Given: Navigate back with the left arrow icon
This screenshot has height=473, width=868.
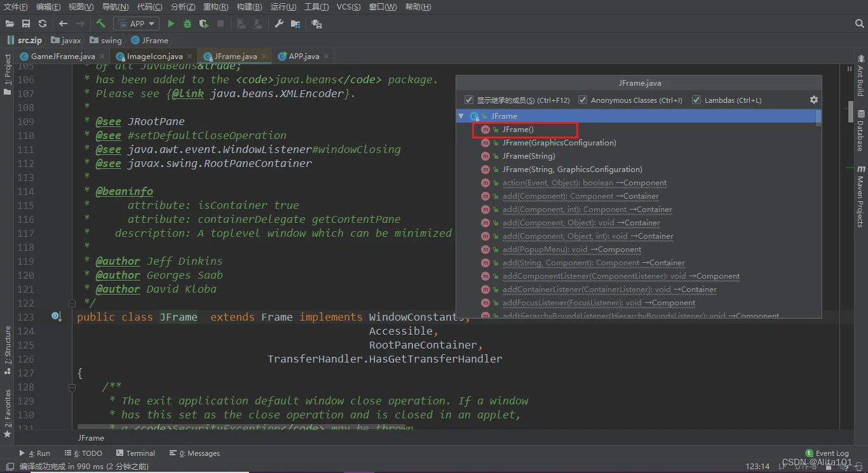Looking at the screenshot, I should point(63,23).
